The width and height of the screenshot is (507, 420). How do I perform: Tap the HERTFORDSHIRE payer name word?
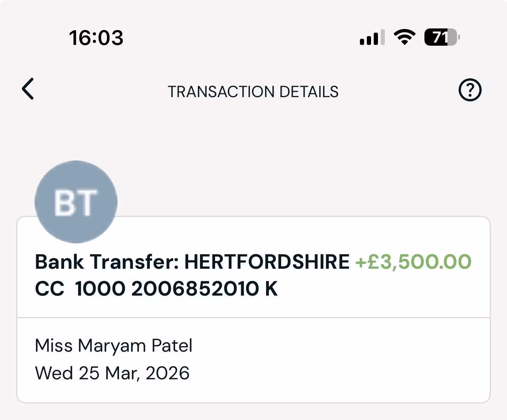(x=267, y=262)
